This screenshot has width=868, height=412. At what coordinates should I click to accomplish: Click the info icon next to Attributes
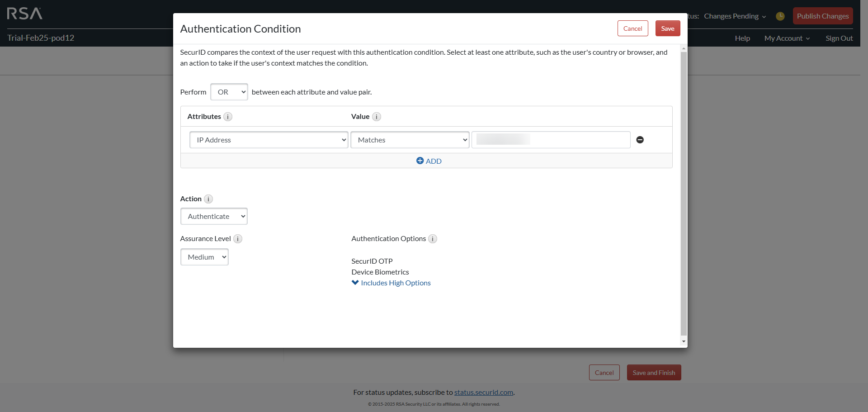click(228, 117)
